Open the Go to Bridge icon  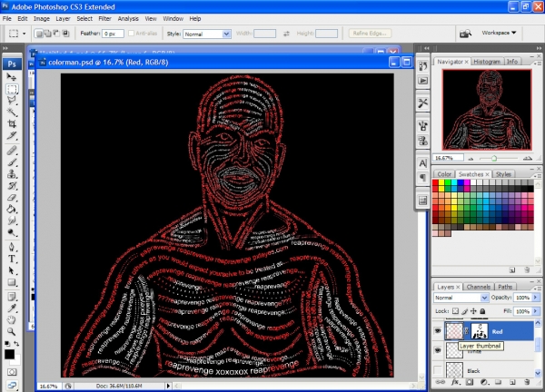(x=465, y=34)
